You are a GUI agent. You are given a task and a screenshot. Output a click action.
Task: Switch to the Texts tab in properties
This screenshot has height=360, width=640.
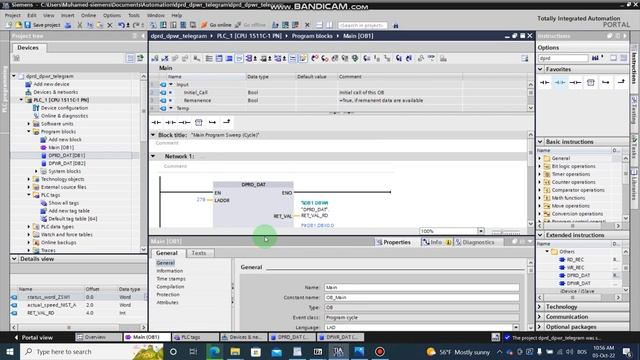coord(199,253)
